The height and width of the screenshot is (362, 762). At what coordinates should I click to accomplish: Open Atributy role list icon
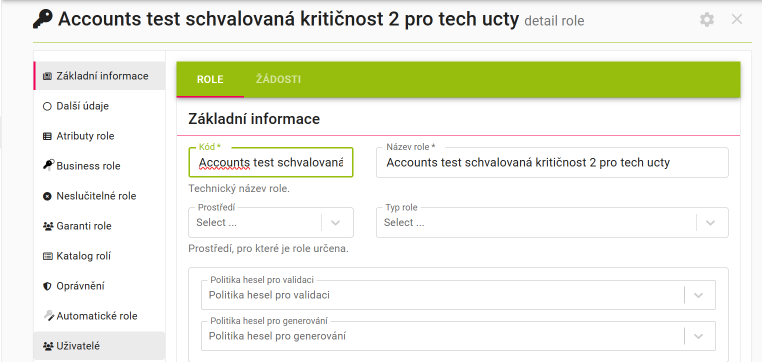[x=47, y=137]
